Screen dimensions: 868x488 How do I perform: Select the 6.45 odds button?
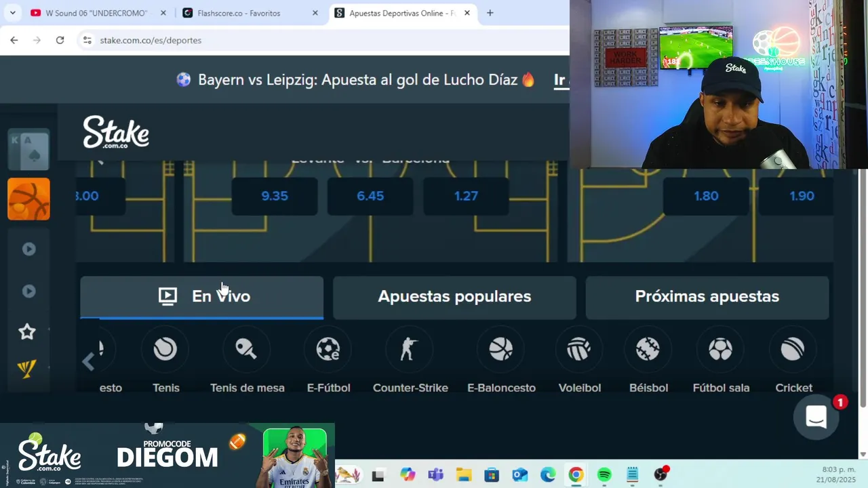click(370, 196)
